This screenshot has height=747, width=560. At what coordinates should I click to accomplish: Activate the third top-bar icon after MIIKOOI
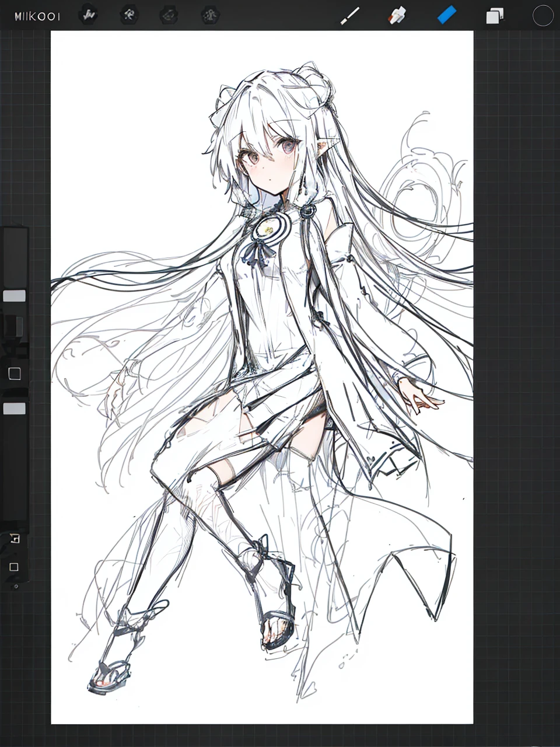point(169,15)
